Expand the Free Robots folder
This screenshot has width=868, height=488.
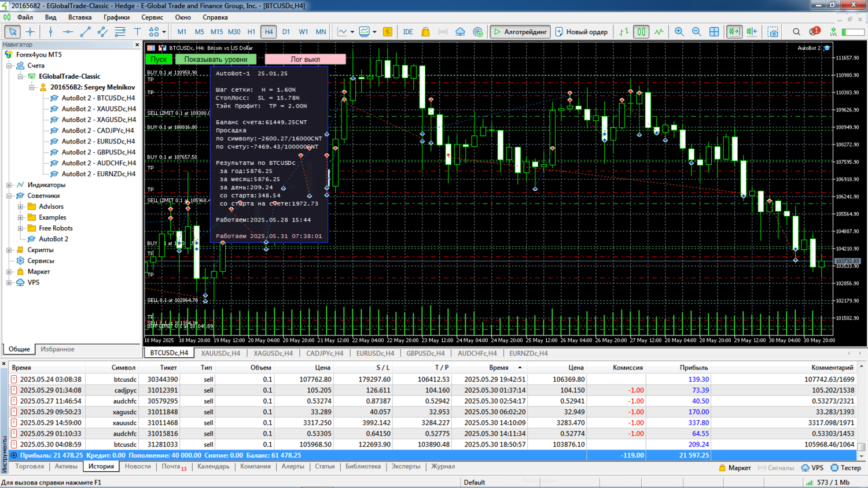tap(20, 228)
